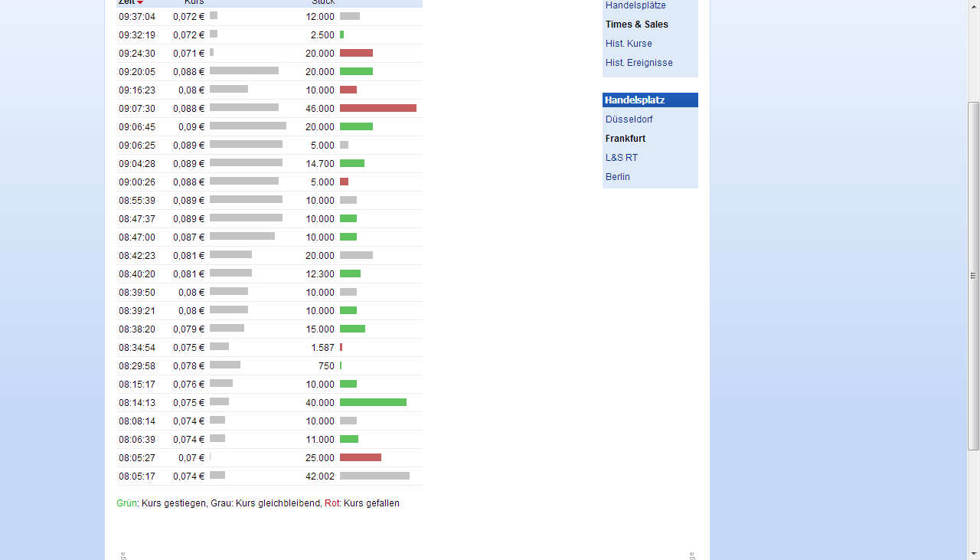Click the 46.000 volume value
The image size is (980, 560).
coord(320,109)
